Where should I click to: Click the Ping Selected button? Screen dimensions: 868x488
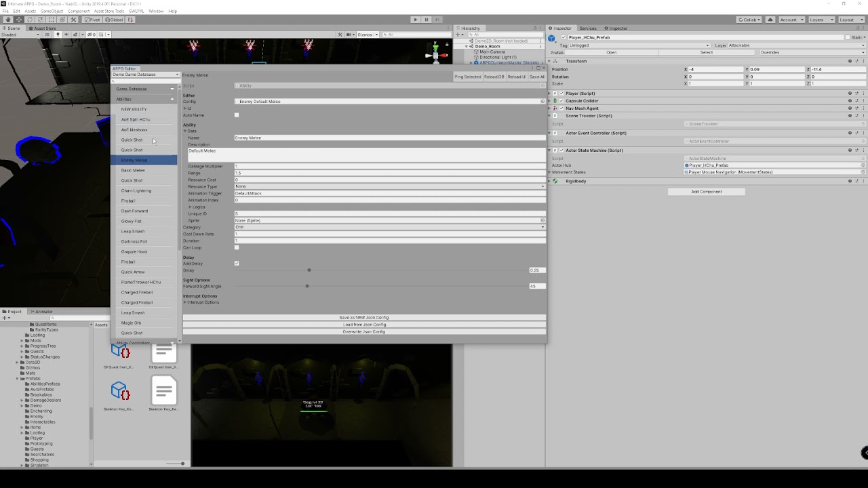[468, 77]
